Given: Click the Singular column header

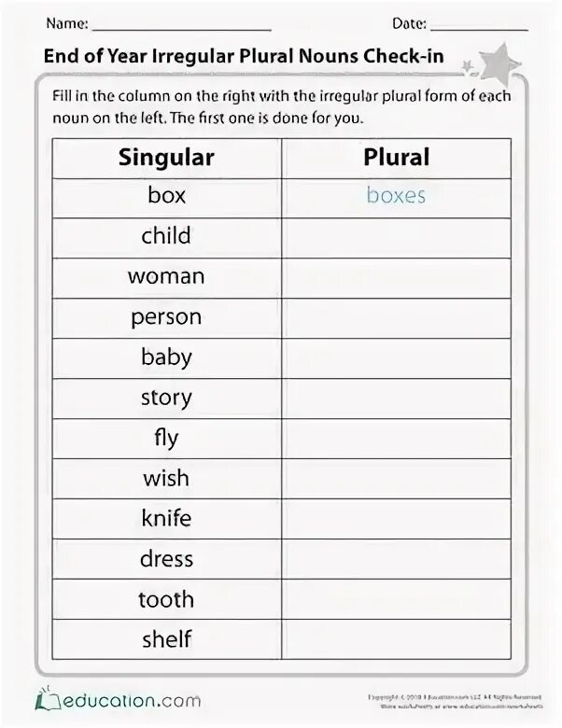Looking at the screenshot, I should pyautogui.click(x=166, y=157).
